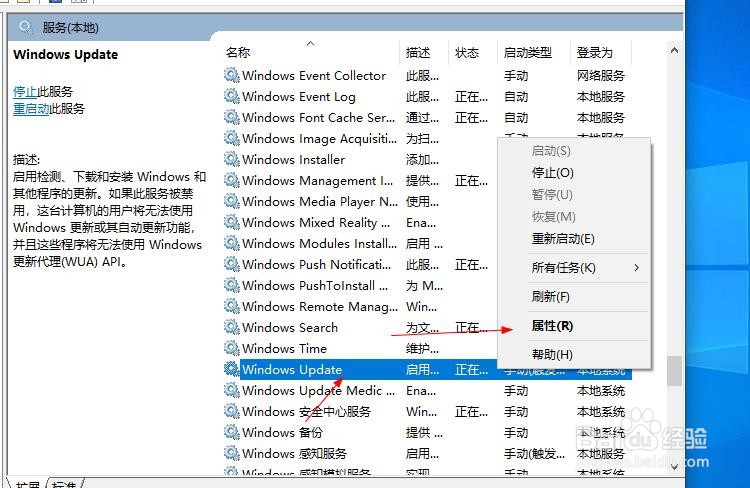Screen dimensions: 750x488
Task: Click the 服务(本地) header search icon
Action: pyautogui.click(x=26, y=27)
